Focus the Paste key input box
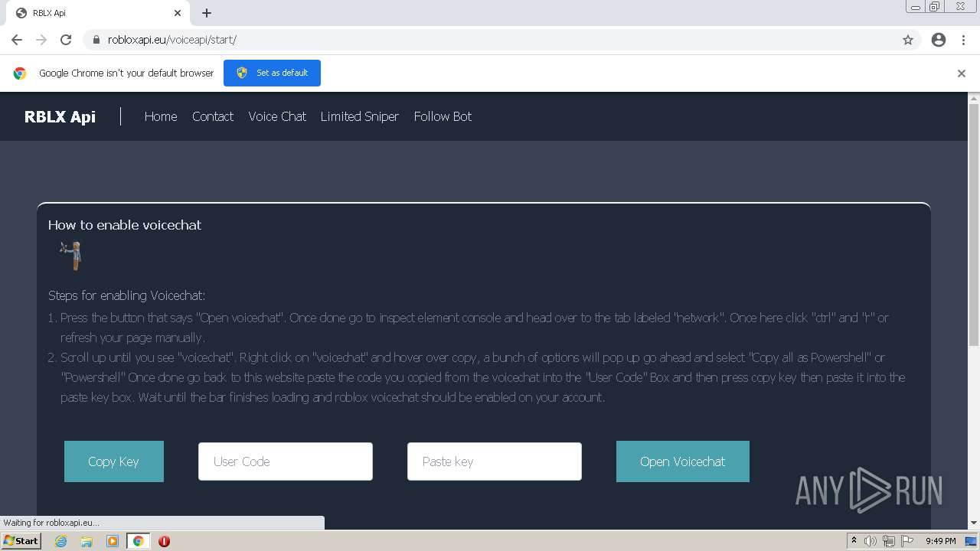Viewport: 980px width, 551px height. click(495, 461)
